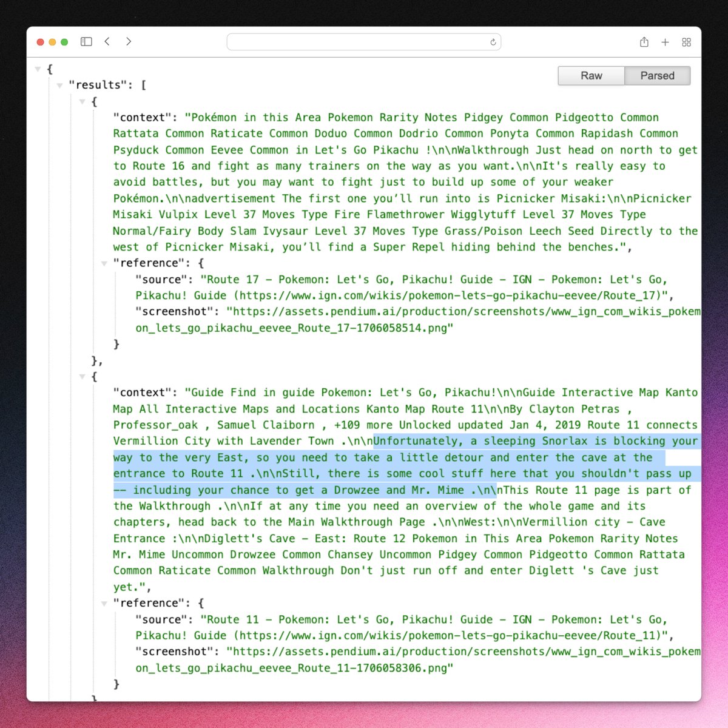Go back with the left chevron

click(107, 41)
